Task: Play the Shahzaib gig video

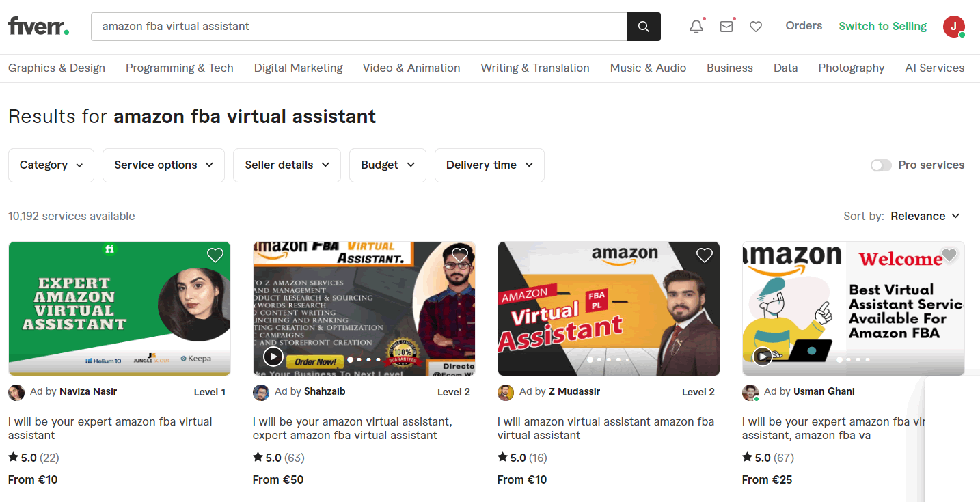Action: [x=273, y=357]
